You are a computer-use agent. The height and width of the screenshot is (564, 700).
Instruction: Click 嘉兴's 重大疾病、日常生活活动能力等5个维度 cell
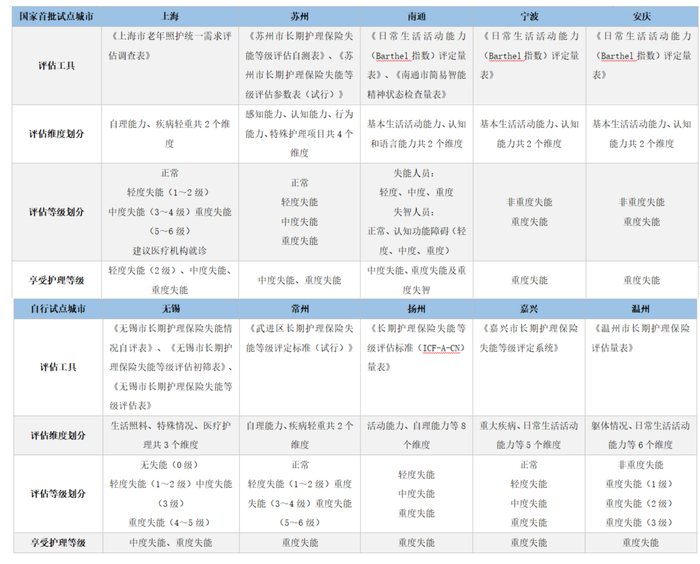[x=529, y=435]
